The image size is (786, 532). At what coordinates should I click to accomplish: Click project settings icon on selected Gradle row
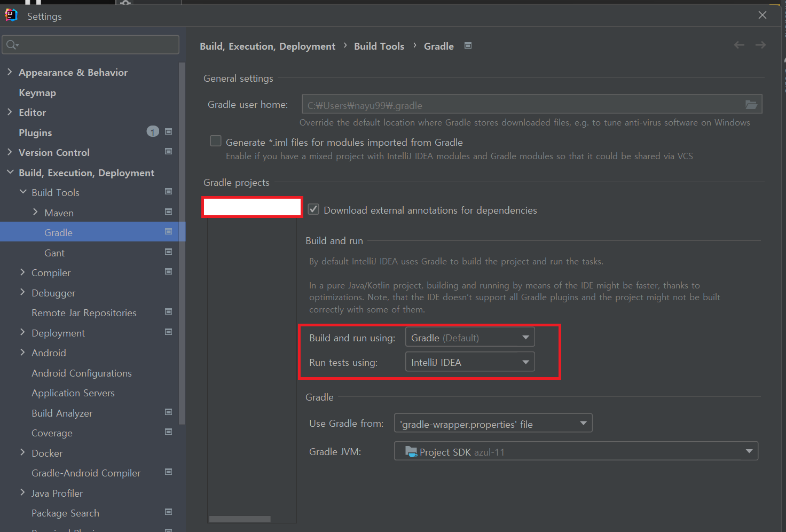(169, 232)
